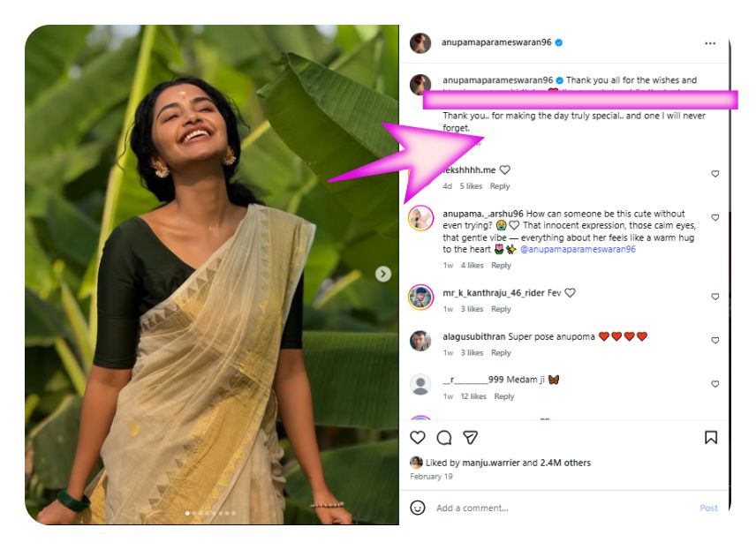Like lekshhhh.me's comment with its heart toggle
Image resolution: width=756 pixels, height=550 pixels.
coord(714,173)
